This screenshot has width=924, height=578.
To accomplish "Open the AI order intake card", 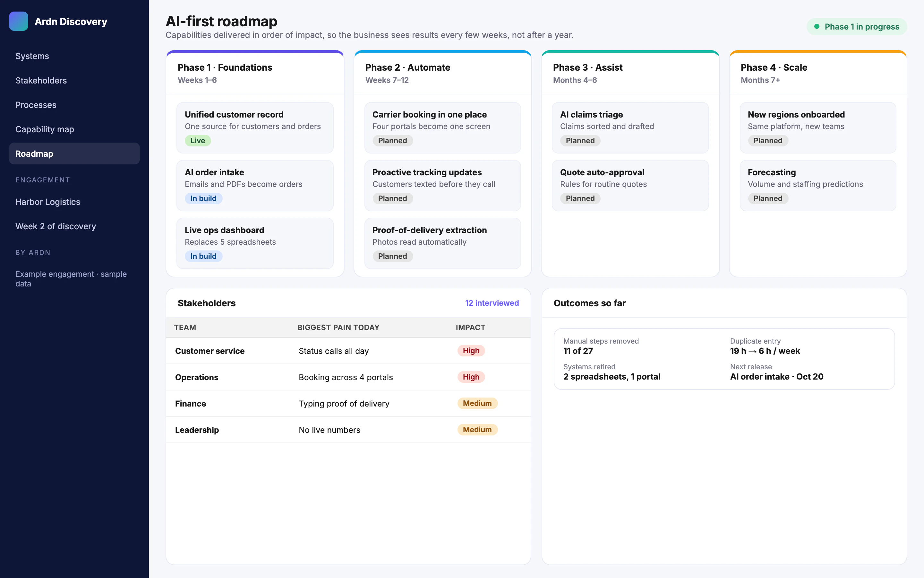I will [x=255, y=185].
